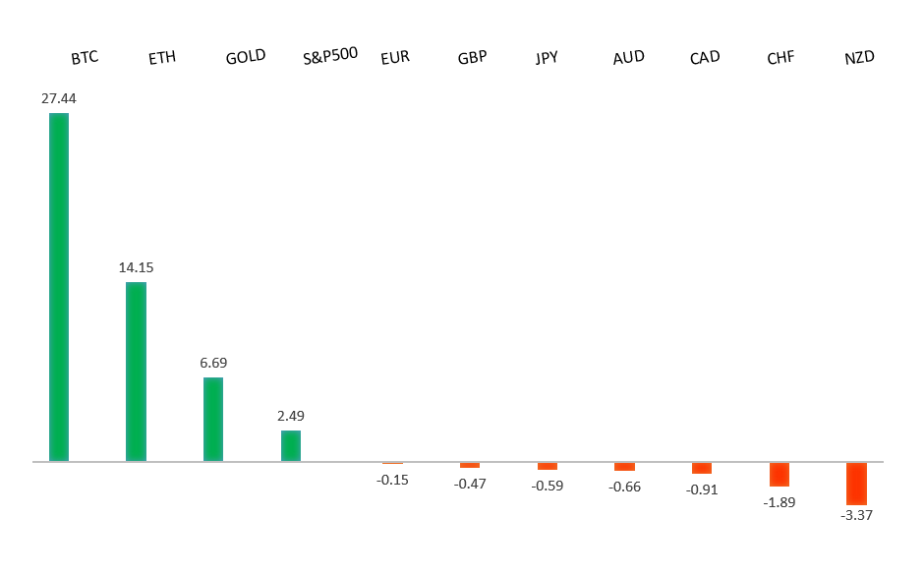Screen dimensions: 924x575
Task: Click the green GOLD bar
Action: [x=213, y=419]
